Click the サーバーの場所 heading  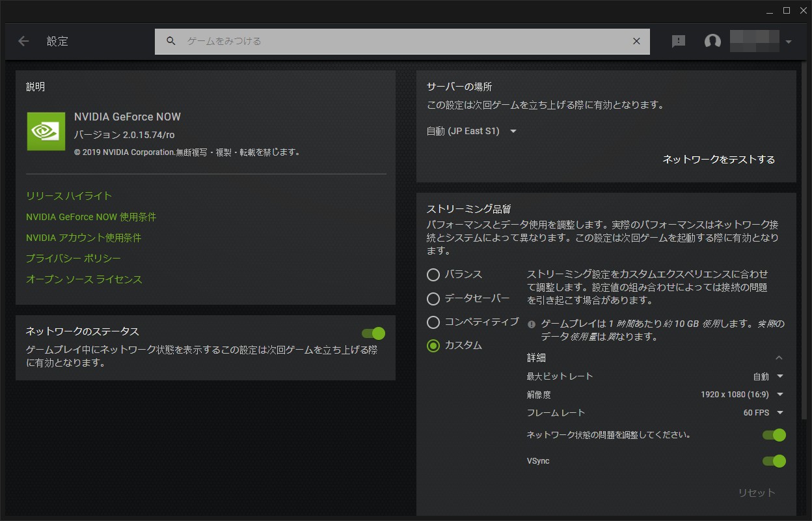459,87
